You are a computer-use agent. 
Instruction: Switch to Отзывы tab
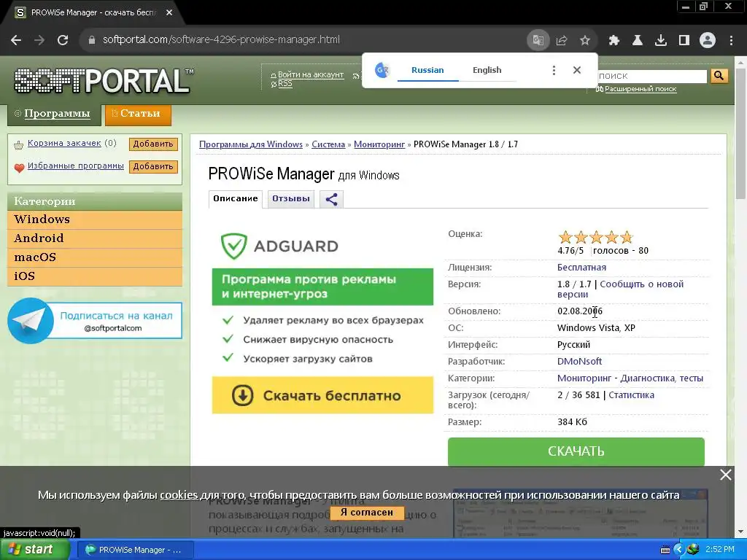[x=290, y=198]
